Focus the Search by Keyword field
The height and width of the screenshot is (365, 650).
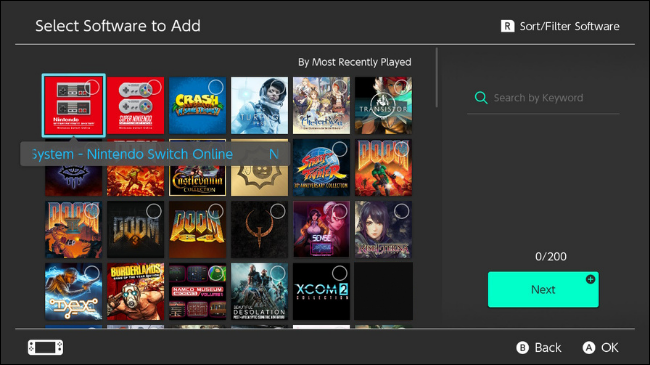[543, 98]
